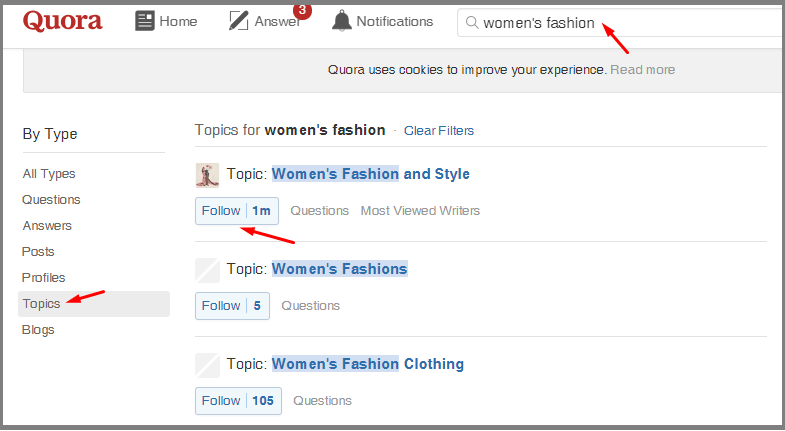Click the Quora logo

pyautogui.click(x=63, y=21)
